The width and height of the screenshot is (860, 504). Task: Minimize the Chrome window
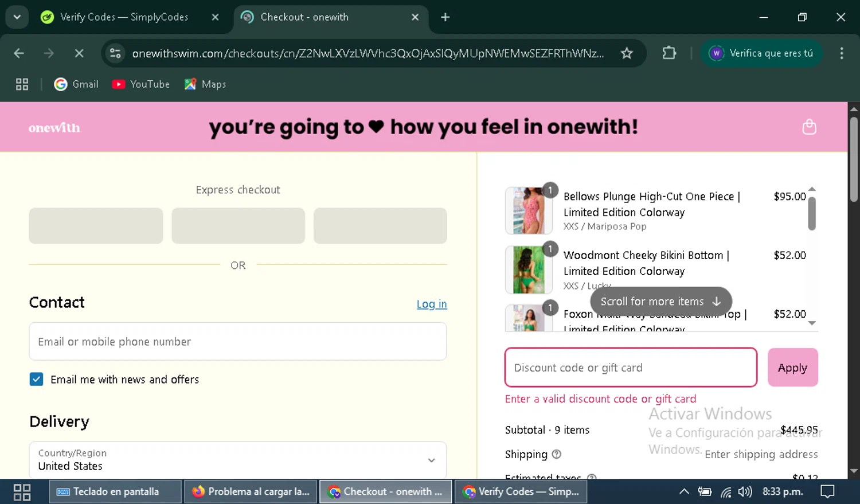point(764,17)
